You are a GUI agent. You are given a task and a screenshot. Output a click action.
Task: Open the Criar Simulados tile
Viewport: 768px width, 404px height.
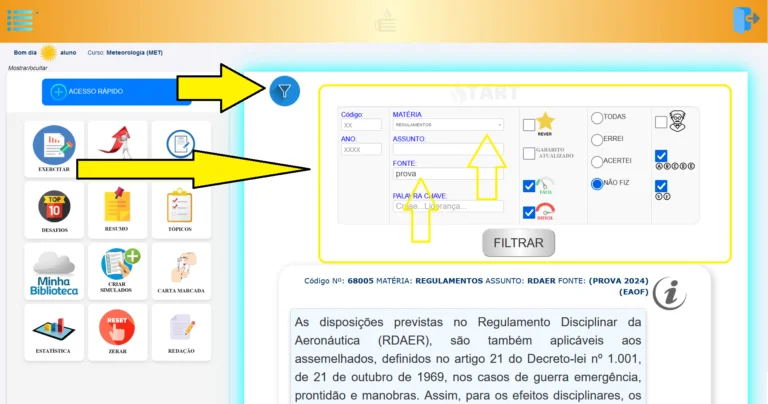(117, 270)
